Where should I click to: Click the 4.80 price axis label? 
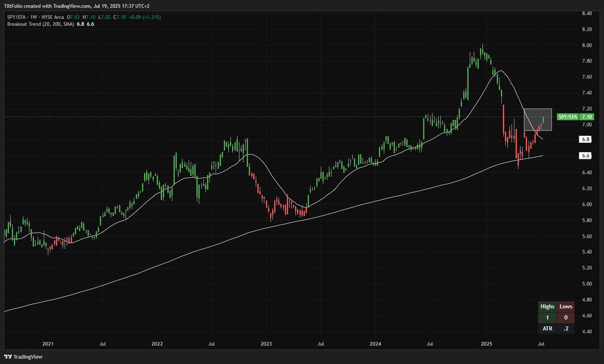point(586,300)
